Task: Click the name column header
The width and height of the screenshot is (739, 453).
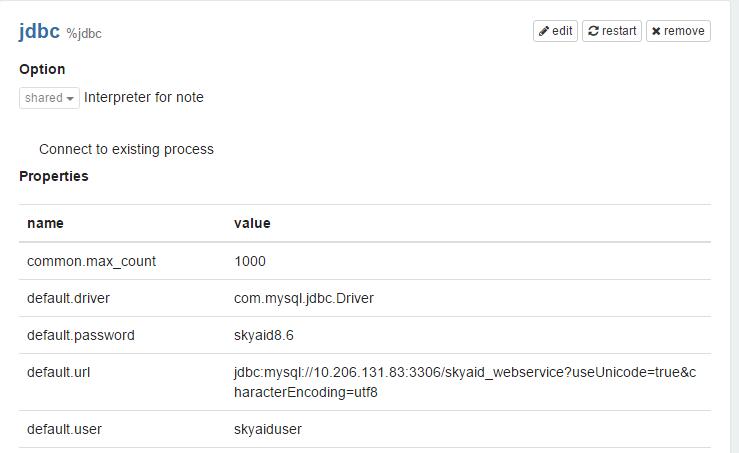Action: (45, 223)
